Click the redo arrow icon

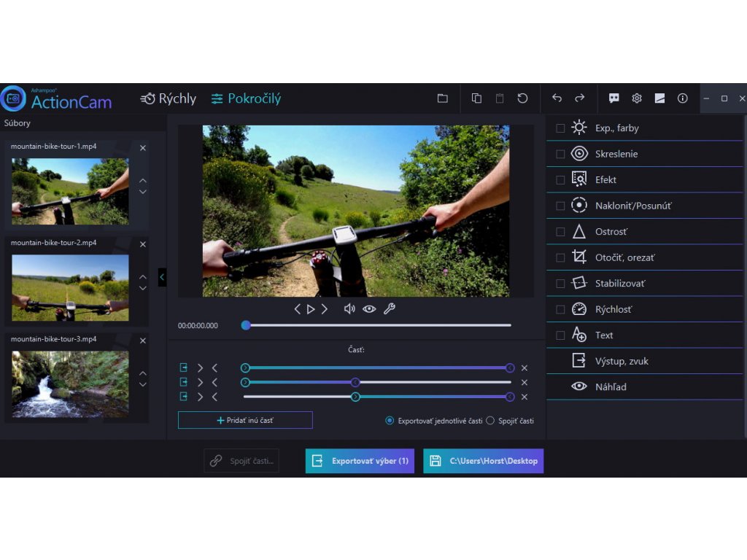point(580,98)
